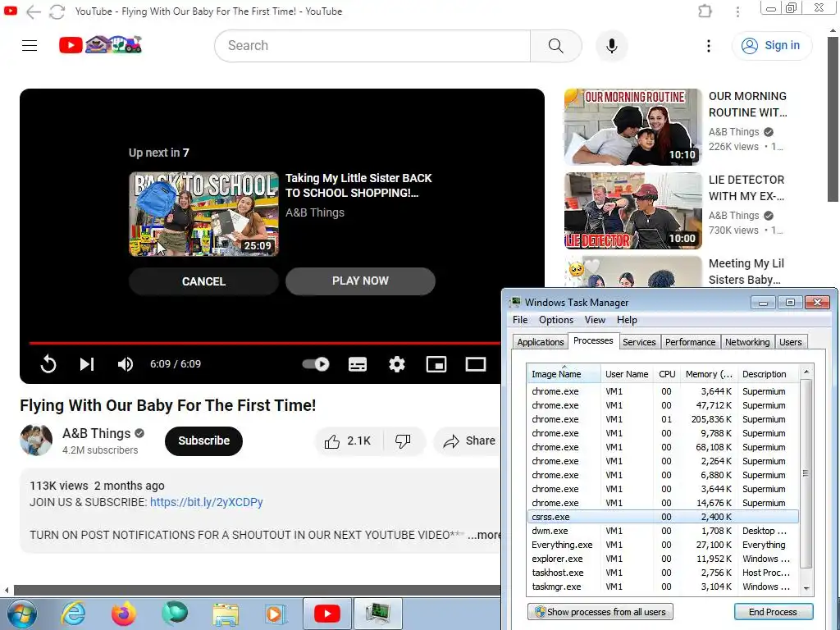Open video player settings gear
This screenshot has height=630, width=840.
pyautogui.click(x=397, y=364)
